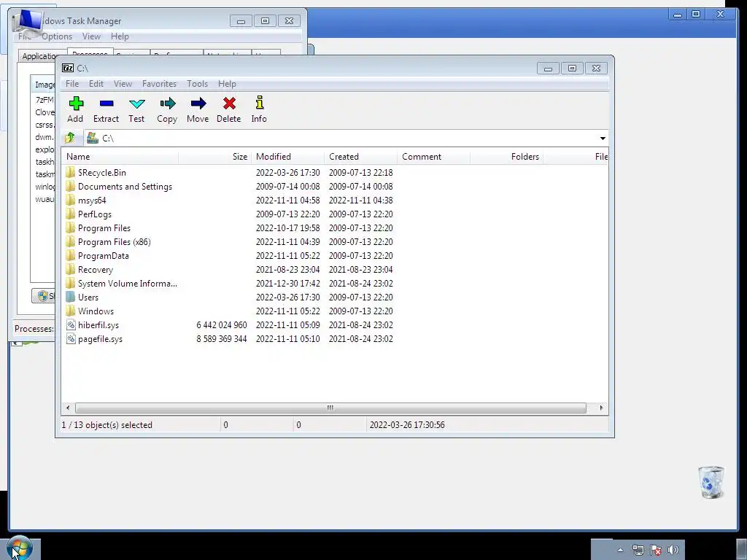The width and height of the screenshot is (747, 560).
Task: Sort by the Created column header
Action: tap(360, 157)
